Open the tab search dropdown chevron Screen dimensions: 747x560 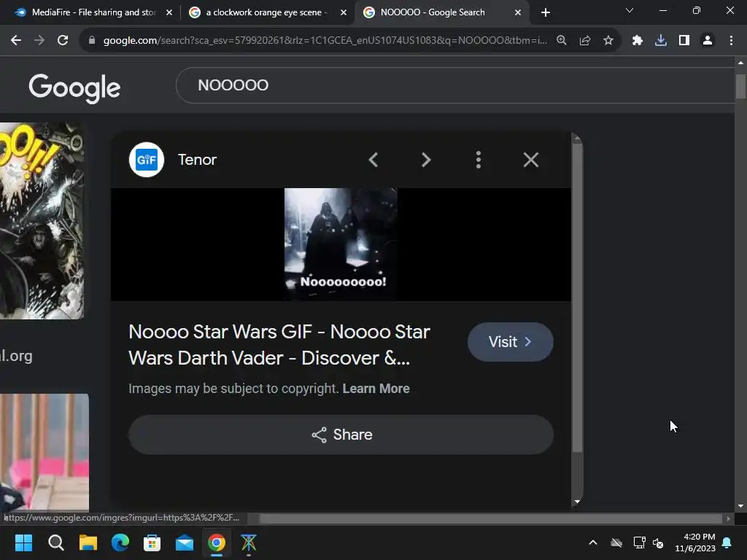coord(630,10)
